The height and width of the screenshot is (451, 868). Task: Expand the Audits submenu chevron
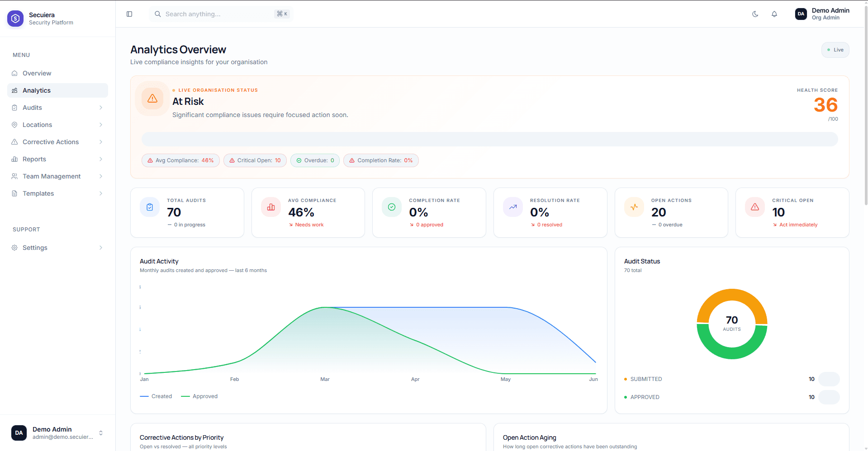(101, 108)
